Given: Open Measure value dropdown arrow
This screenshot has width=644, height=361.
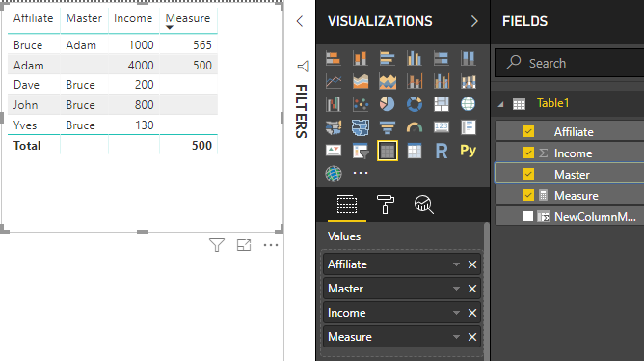Looking at the screenshot, I should tap(456, 337).
